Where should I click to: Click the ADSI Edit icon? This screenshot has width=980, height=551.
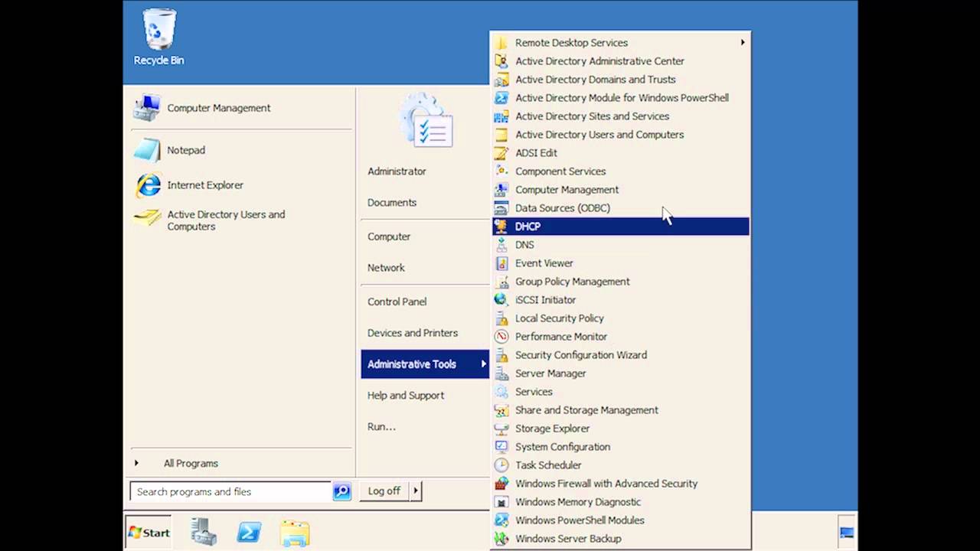pos(501,153)
